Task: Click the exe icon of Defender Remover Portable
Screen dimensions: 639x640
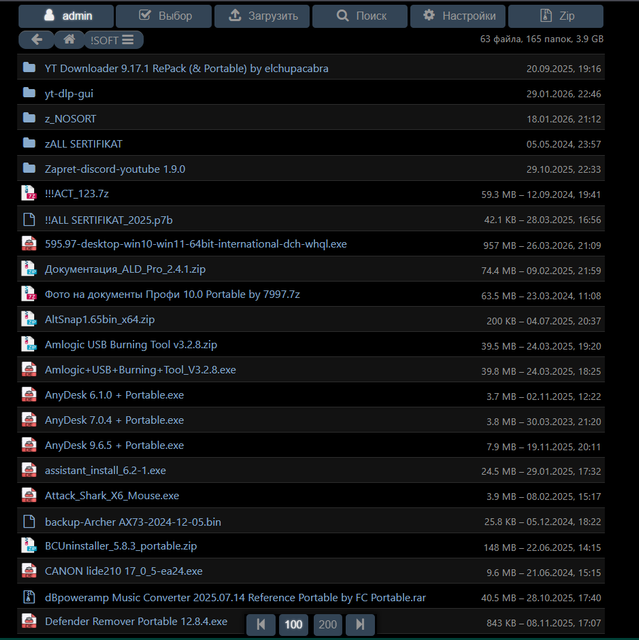Action: [x=29, y=621]
